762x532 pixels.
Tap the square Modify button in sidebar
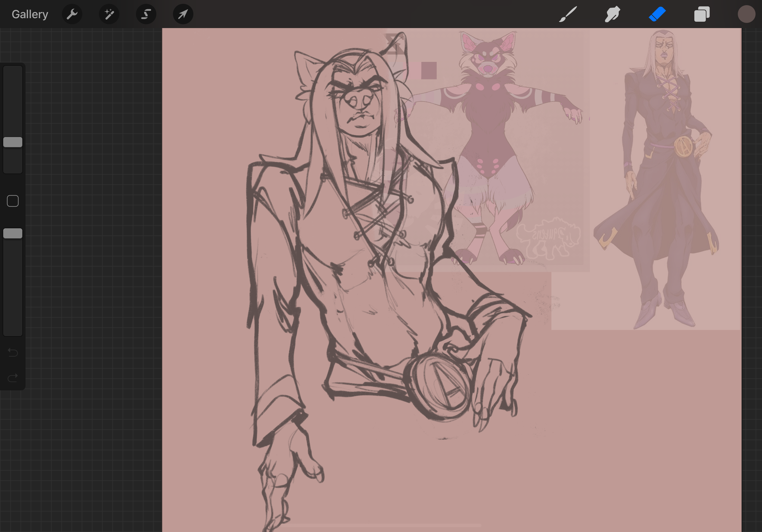tap(13, 201)
